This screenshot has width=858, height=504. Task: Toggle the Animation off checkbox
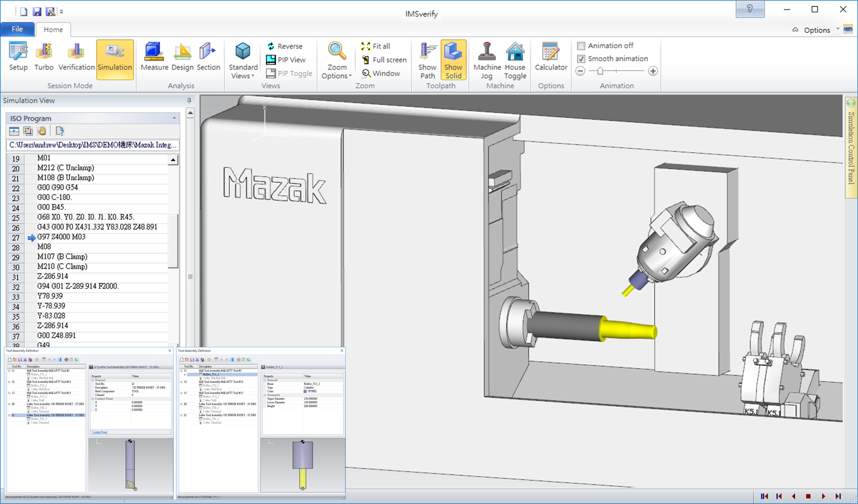click(581, 46)
